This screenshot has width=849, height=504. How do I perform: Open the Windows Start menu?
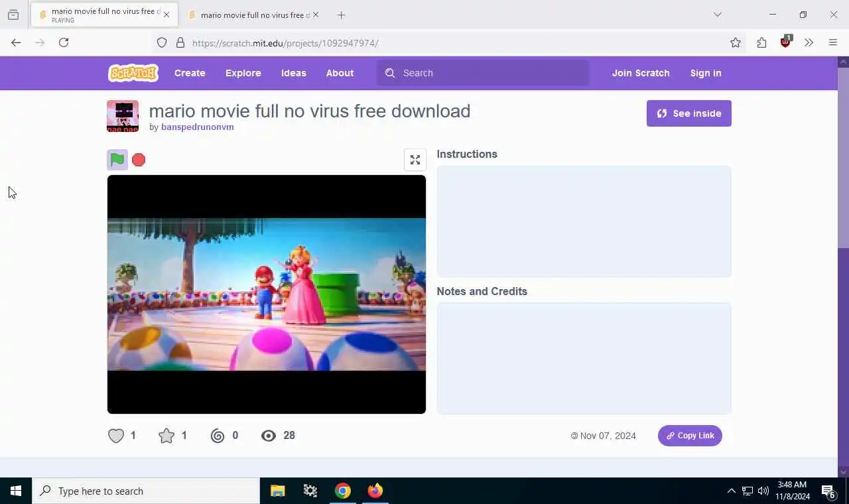click(x=16, y=491)
